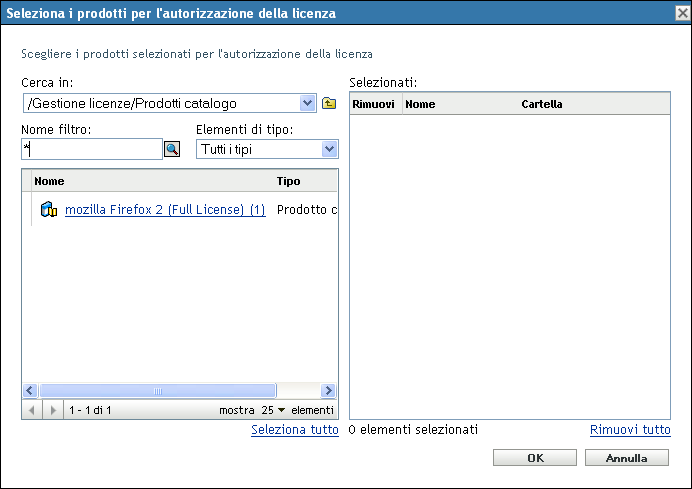Click Rimuovi tutto link
This screenshot has width=692, height=489.
630,429
